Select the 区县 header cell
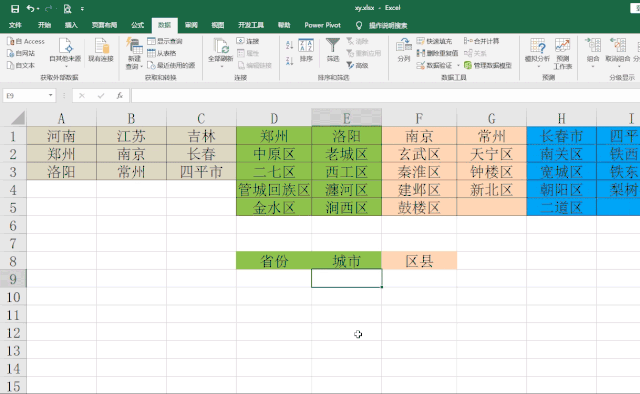 click(x=419, y=261)
